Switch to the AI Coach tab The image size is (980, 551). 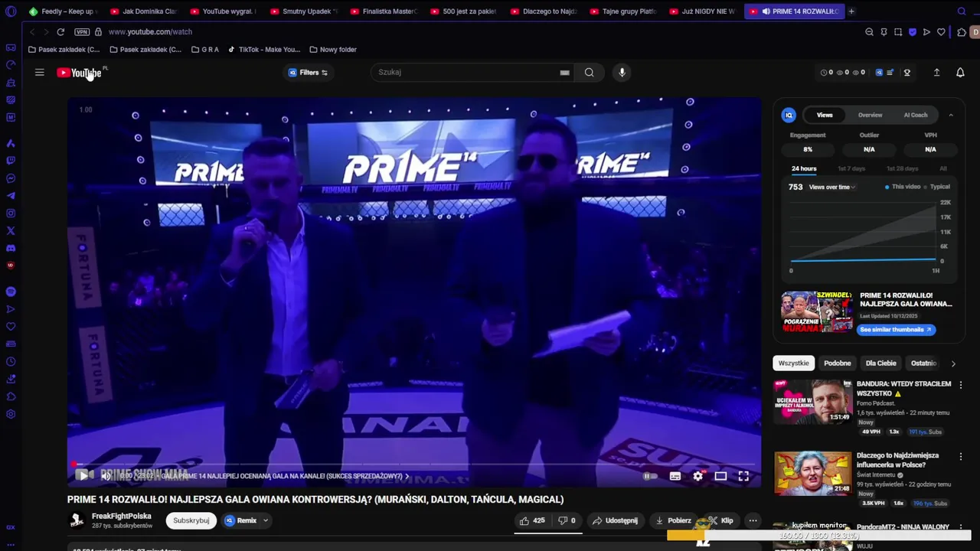[916, 115]
